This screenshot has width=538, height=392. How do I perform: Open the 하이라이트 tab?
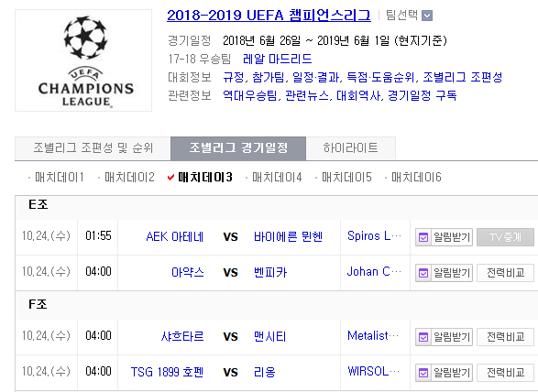[x=351, y=148]
